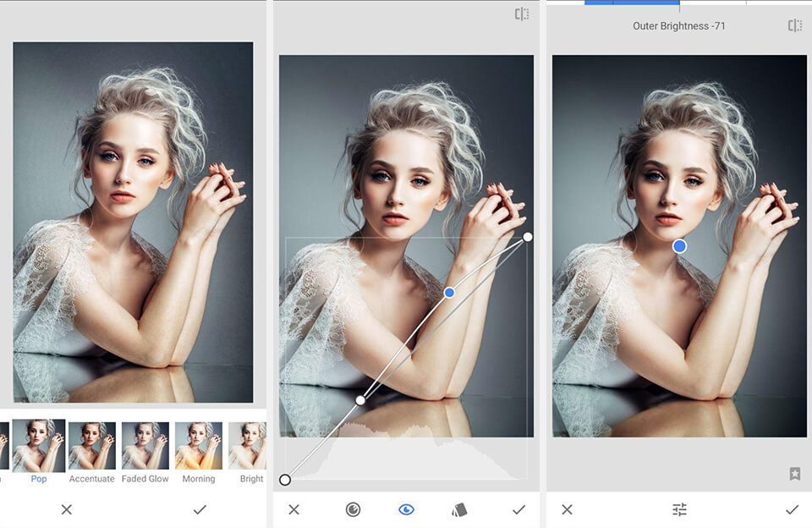Click the black bottom-left curve endpoint
812x528 pixels.
[x=285, y=480]
